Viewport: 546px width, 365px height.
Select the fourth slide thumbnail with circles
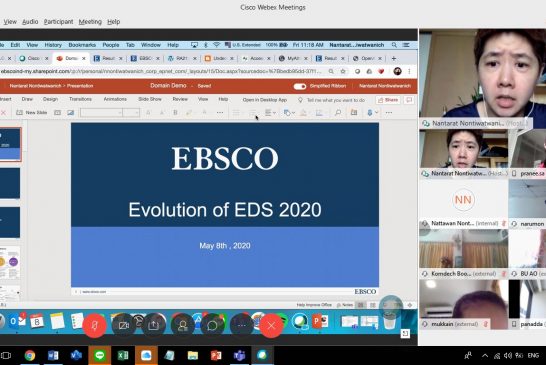tap(10, 262)
